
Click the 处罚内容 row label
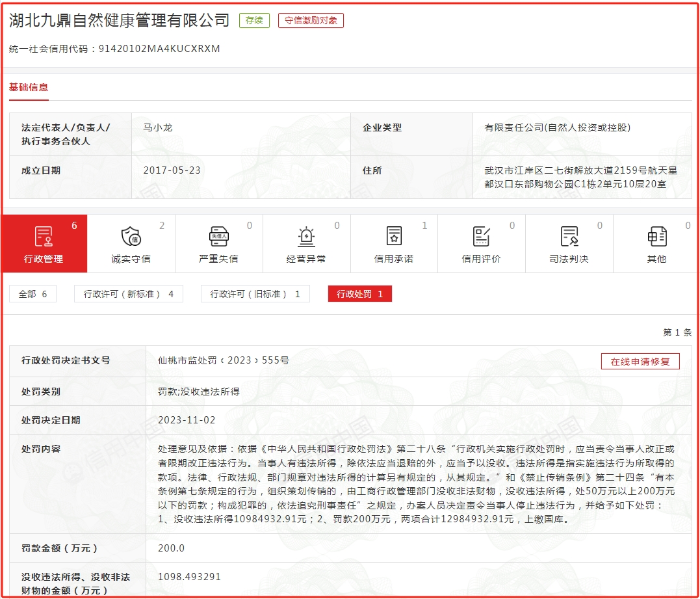(41, 449)
